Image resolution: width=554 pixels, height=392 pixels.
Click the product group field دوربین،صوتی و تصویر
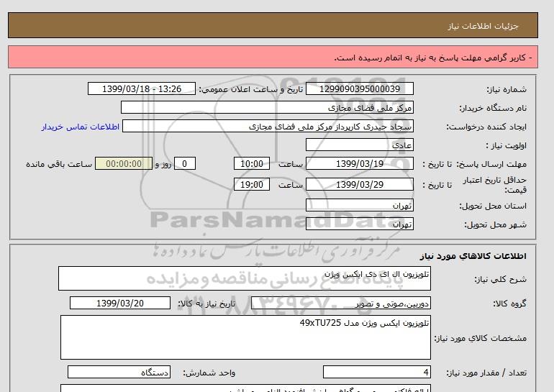(x=341, y=303)
